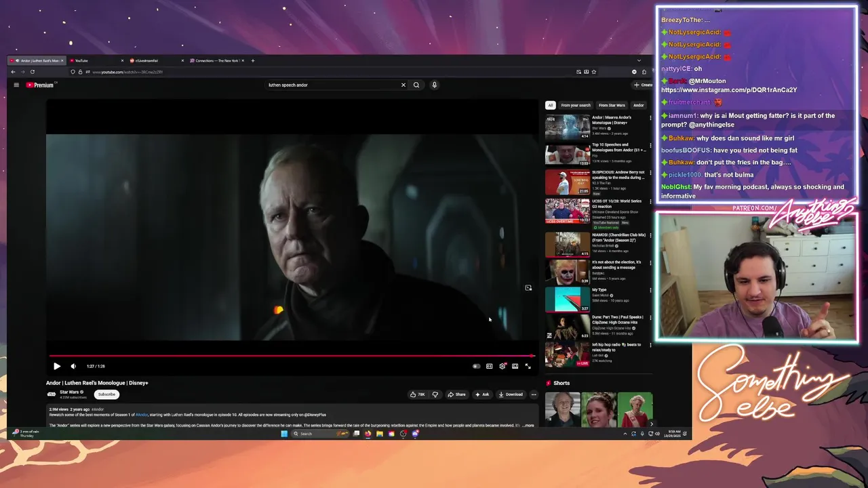Open options menu for Dune Part Two video
The height and width of the screenshot is (488, 868).
(x=650, y=317)
